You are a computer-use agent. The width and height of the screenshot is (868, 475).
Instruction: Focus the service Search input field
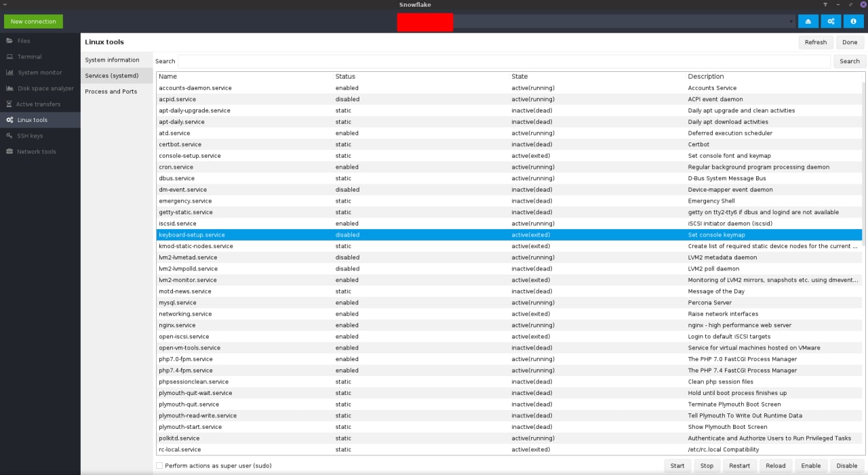(x=504, y=61)
